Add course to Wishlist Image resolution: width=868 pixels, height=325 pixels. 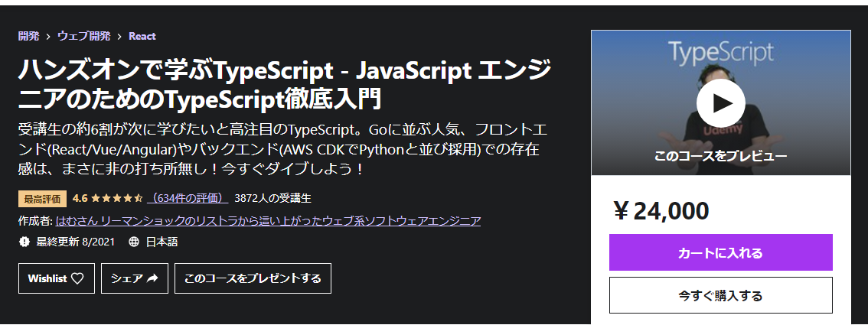click(57, 278)
